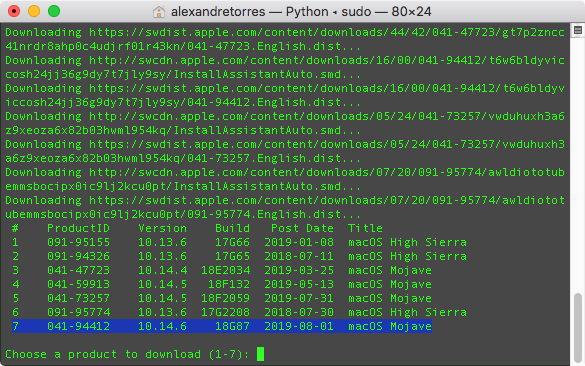Click post date 2019-03-25
Image resolution: width=585 pixels, height=366 pixels.
pos(299,270)
